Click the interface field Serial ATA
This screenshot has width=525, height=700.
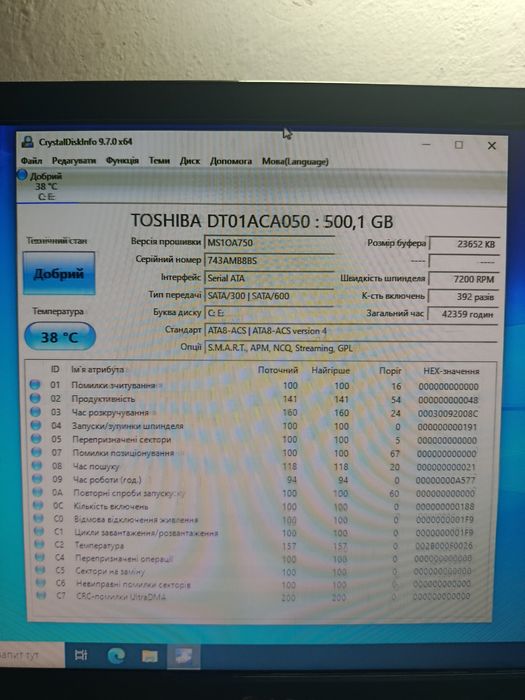pyautogui.click(x=269, y=278)
